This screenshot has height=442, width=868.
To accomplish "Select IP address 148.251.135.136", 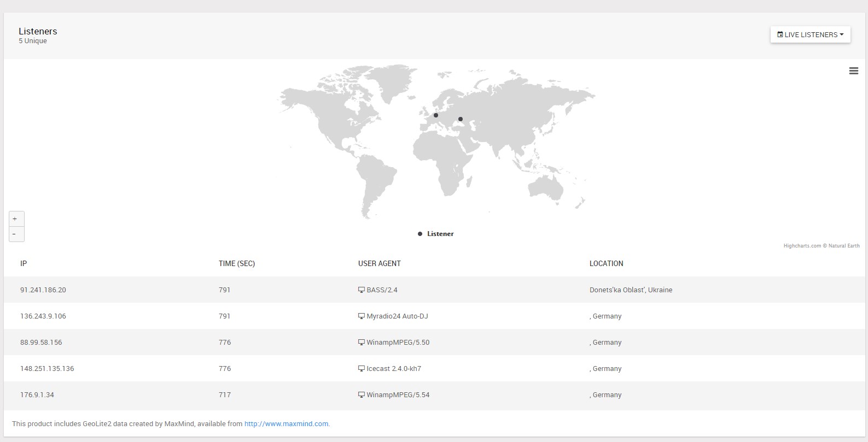I will coord(47,368).
